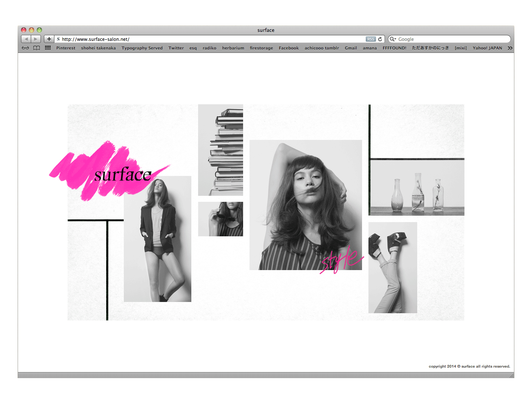Screen dimensions: 532x404
Task: Open the shohei takenaka bookmark
Action: pyautogui.click(x=98, y=48)
